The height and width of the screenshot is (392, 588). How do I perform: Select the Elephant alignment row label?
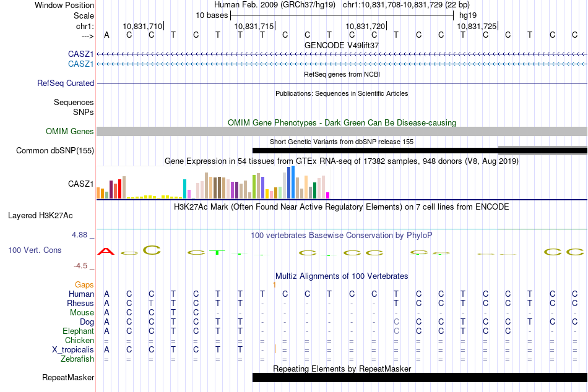coord(79,331)
